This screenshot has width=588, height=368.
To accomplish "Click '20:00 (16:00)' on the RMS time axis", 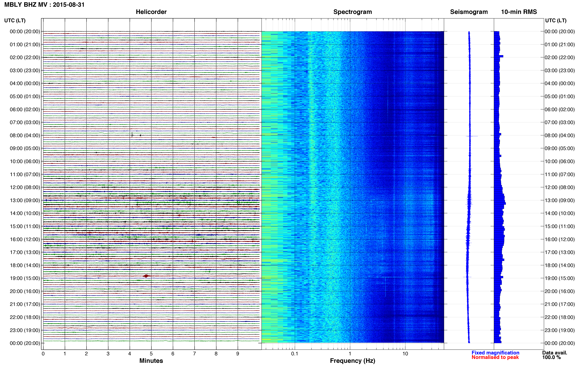I will [x=560, y=291].
